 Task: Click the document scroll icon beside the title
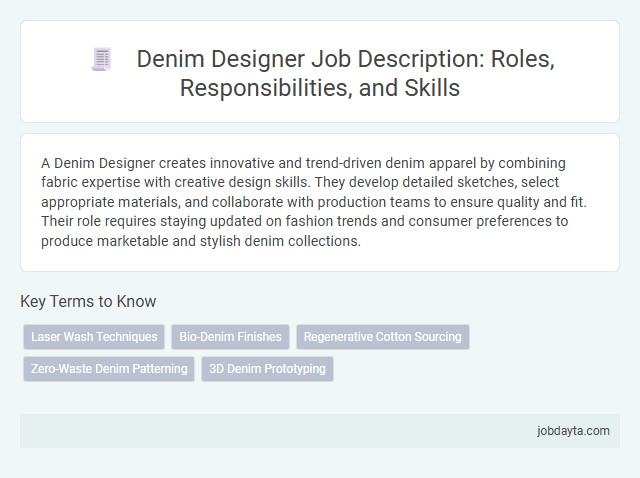pyautogui.click(x=102, y=59)
